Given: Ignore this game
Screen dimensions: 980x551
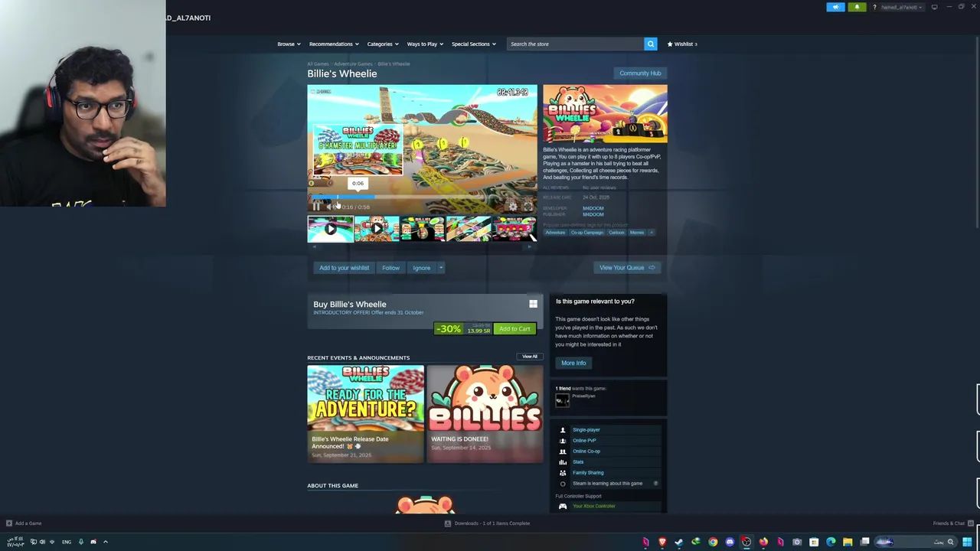Looking at the screenshot, I should click(x=421, y=268).
